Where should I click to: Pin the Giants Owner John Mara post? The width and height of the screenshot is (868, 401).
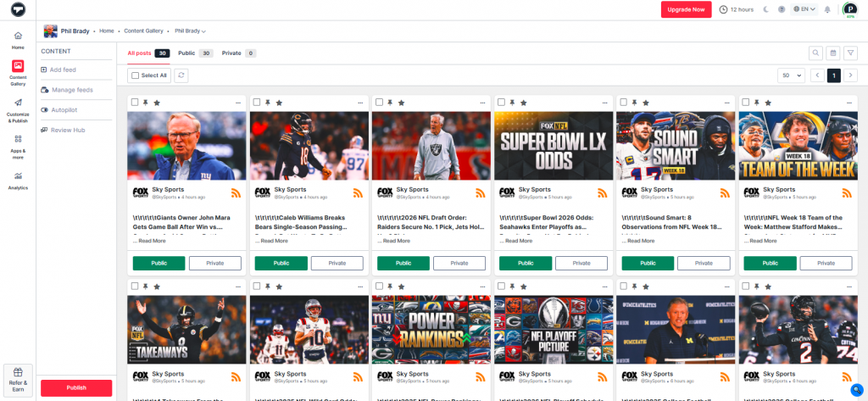(x=146, y=103)
